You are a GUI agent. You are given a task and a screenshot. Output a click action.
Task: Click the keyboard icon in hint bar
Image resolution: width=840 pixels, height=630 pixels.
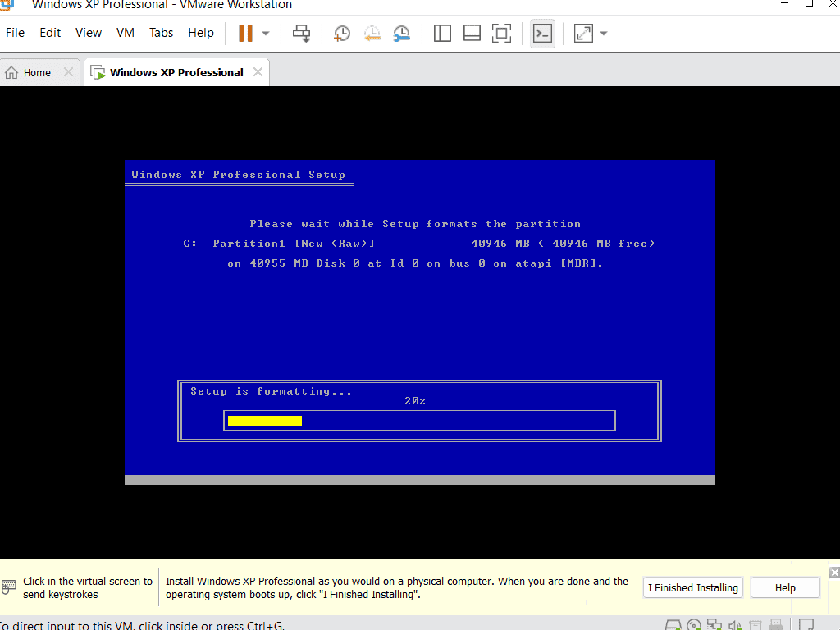tap(8, 587)
